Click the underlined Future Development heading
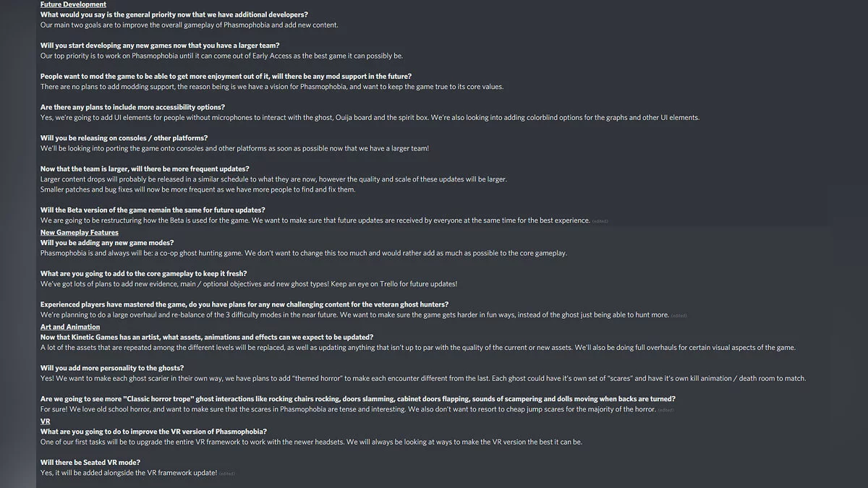This screenshot has height=488, width=868. click(73, 4)
